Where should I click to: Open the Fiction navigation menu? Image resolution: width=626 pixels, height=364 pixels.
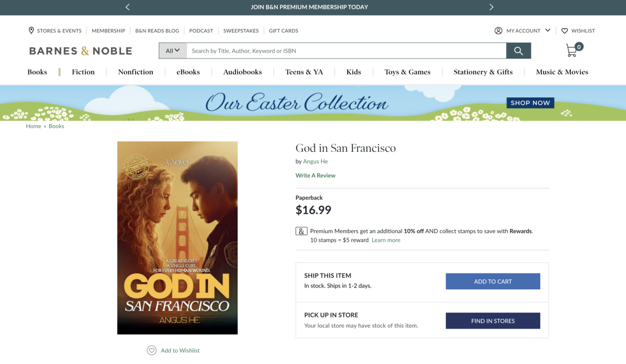83,72
